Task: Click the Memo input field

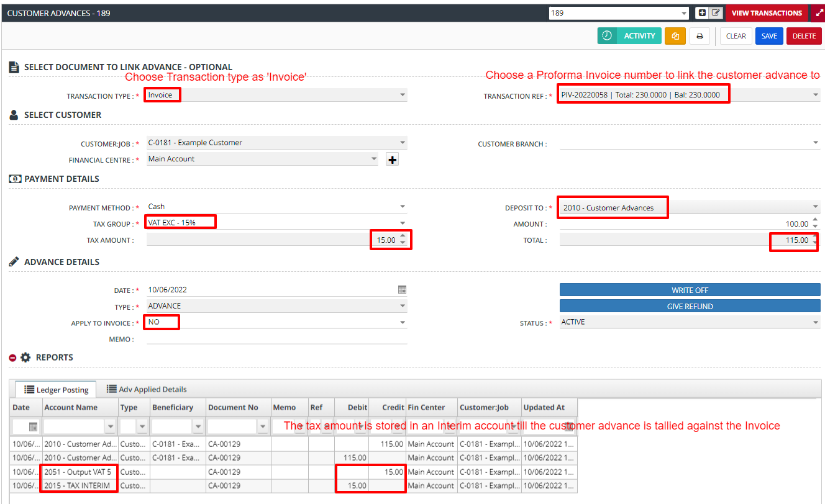Action: coord(276,339)
